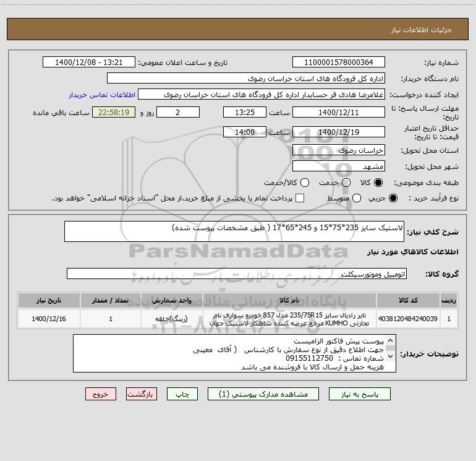Click the price validity date 1400/12/19
Viewport: 476px width, 461px height.
pyautogui.click(x=339, y=132)
